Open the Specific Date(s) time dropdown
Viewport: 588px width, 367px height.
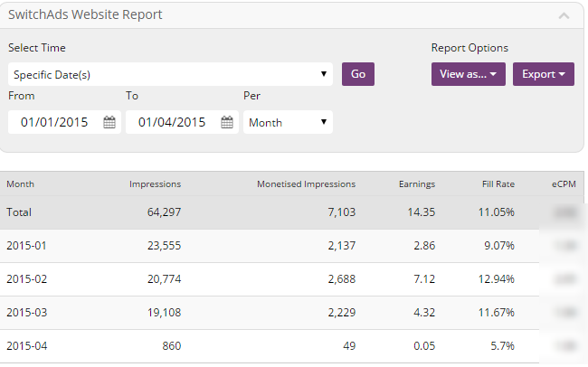tap(170, 74)
